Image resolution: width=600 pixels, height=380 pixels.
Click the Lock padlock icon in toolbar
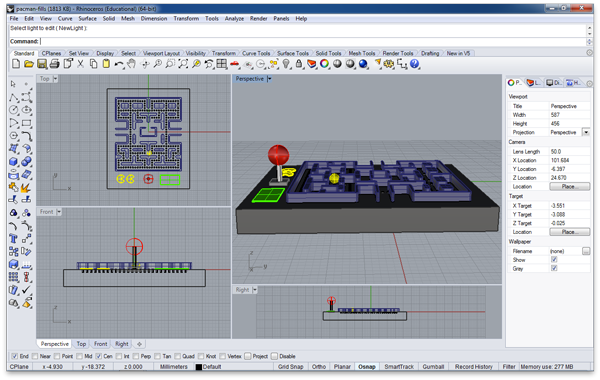tap(299, 64)
